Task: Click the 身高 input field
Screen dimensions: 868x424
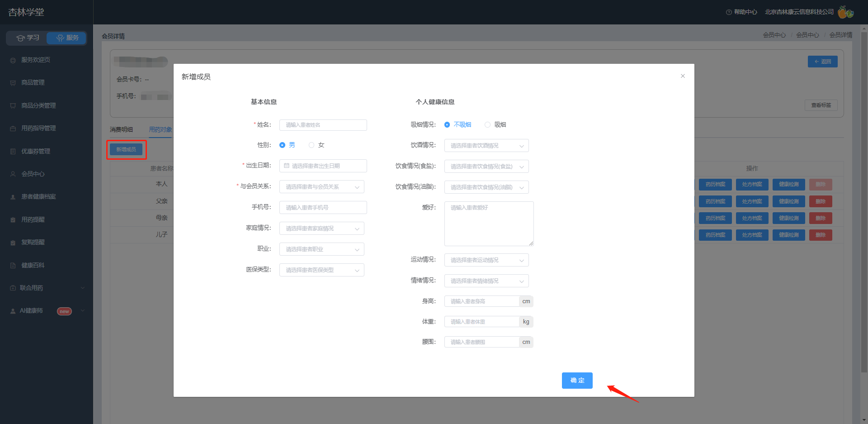Action: click(481, 301)
